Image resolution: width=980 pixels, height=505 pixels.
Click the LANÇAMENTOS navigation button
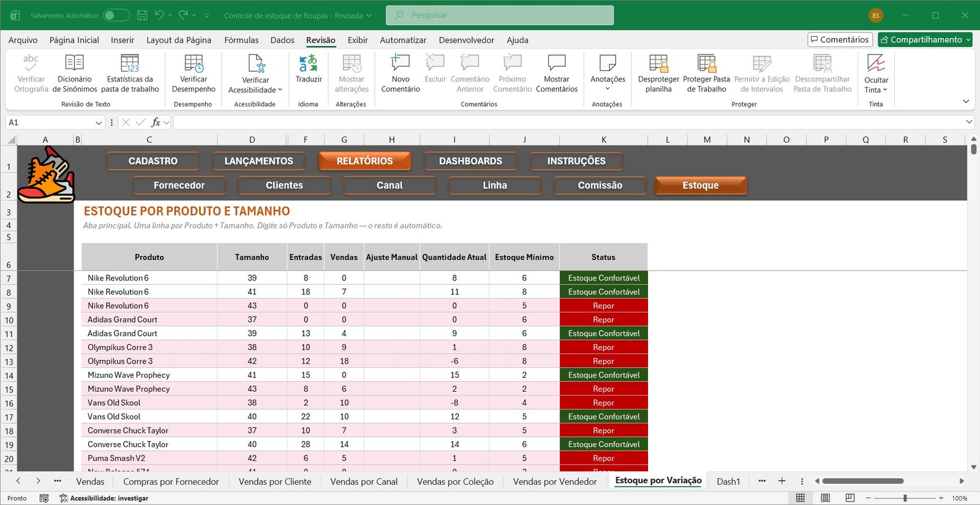click(x=258, y=161)
